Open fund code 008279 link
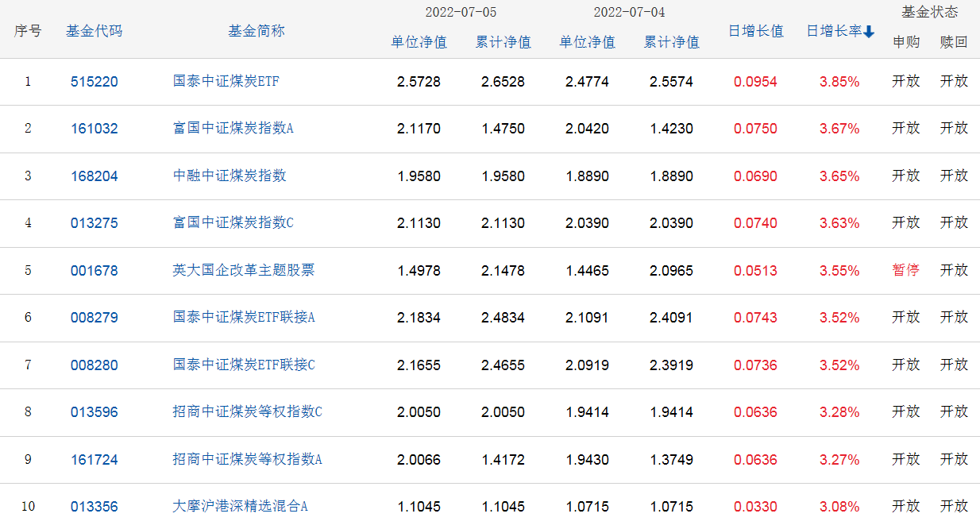 tap(94, 318)
